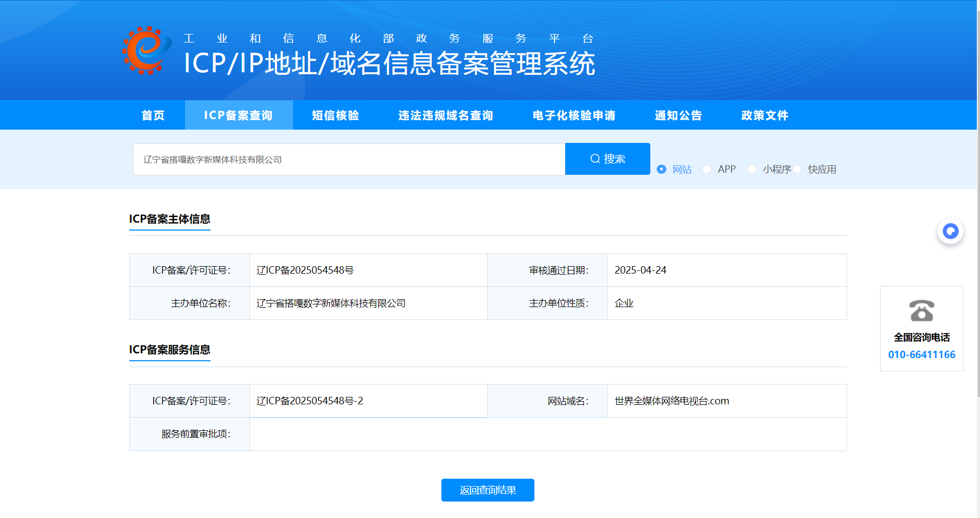Select the 小程序 radio option

pyautogui.click(x=752, y=169)
